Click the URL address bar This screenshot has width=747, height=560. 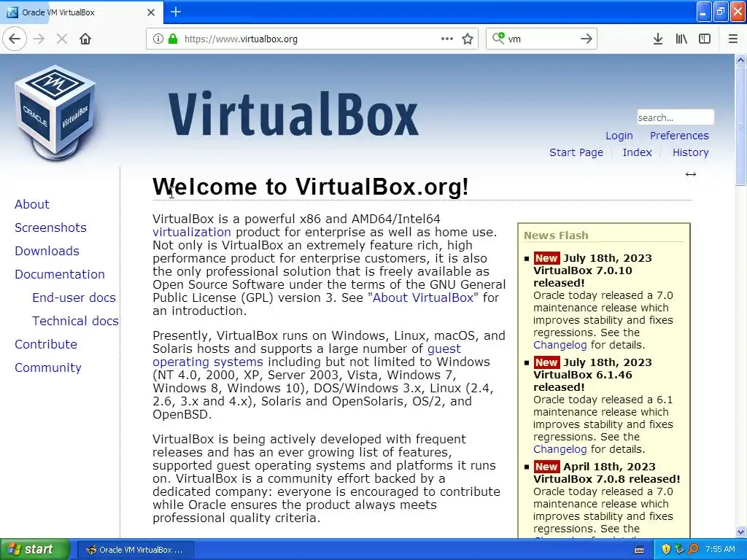pos(312,39)
